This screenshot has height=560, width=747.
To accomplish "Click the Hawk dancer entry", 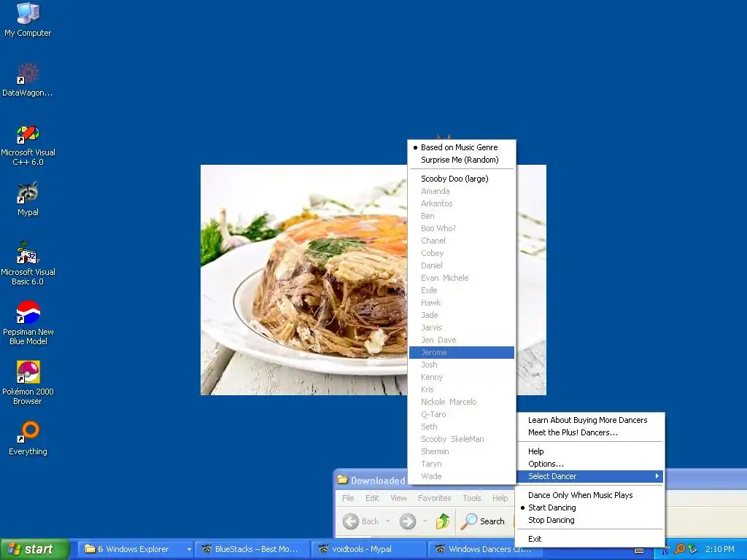I will [x=462, y=303].
